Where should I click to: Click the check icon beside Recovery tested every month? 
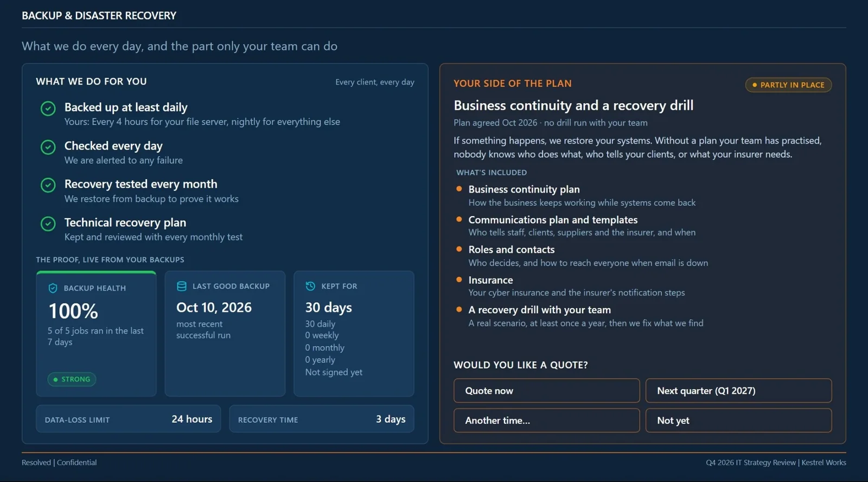tap(48, 185)
